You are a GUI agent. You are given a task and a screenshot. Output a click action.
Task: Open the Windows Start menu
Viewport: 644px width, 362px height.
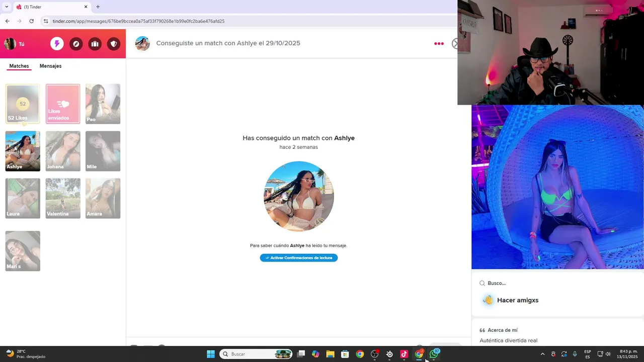(211, 354)
